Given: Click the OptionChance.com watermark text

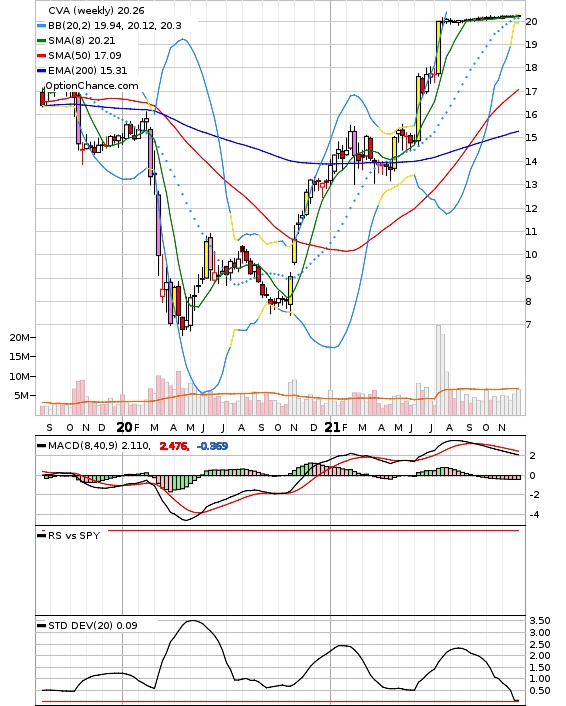Looking at the screenshot, I should [x=92, y=86].
